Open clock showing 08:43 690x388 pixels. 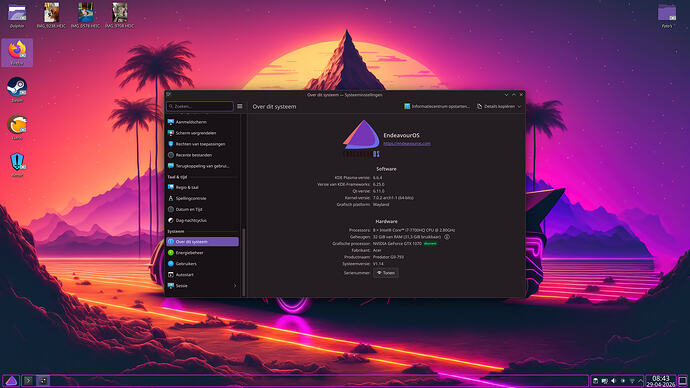tap(661, 381)
